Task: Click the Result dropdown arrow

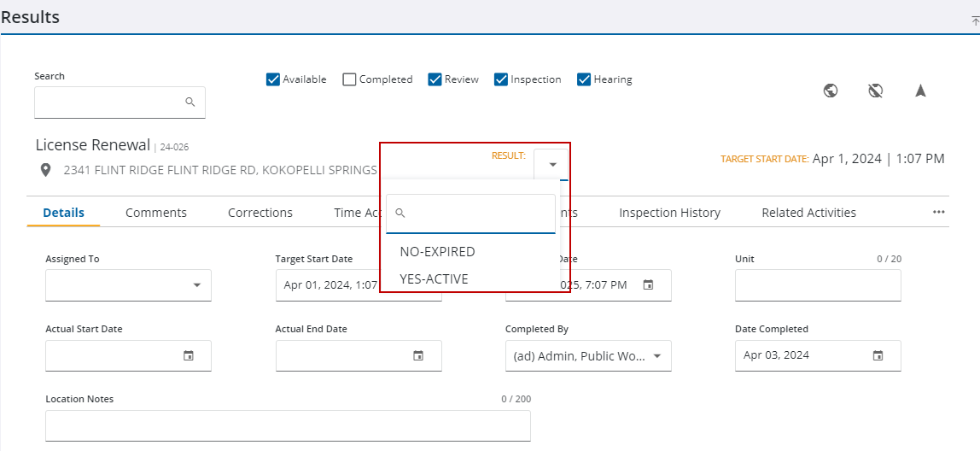Action: [552, 164]
